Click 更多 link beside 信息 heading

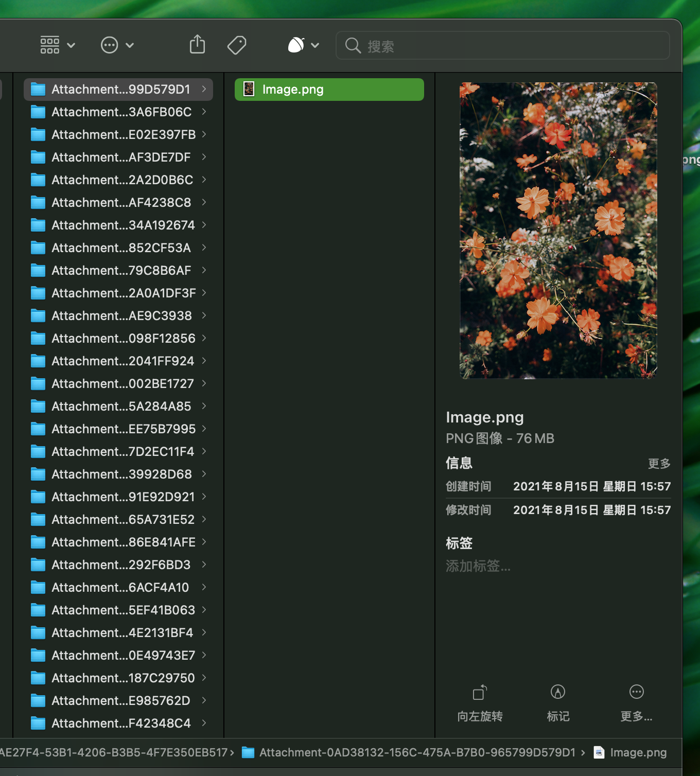click(x=659, y=464)
